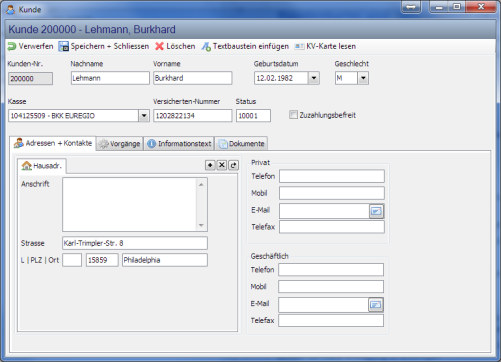This screenshot has height=362, width=501.
Task: Click the Kunden-Nr. field 200000
Action: click(x=30, y=79)
